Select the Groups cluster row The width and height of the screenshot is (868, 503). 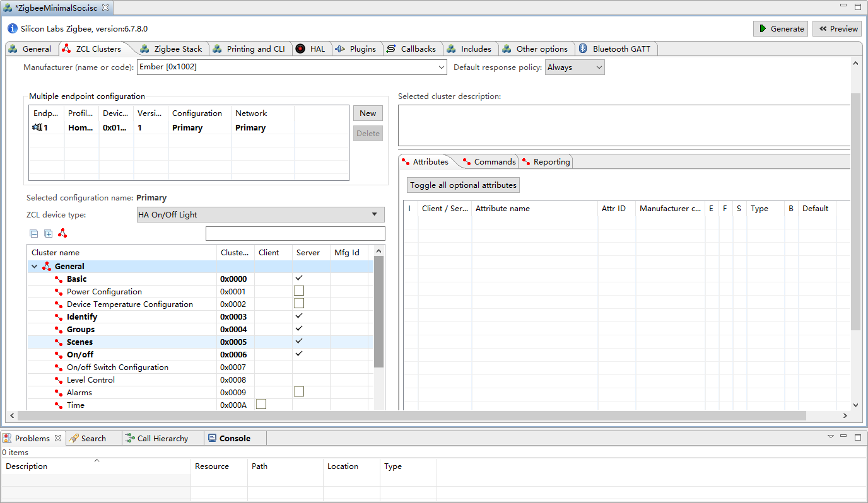pyautogui.click(x=200, y=330)
